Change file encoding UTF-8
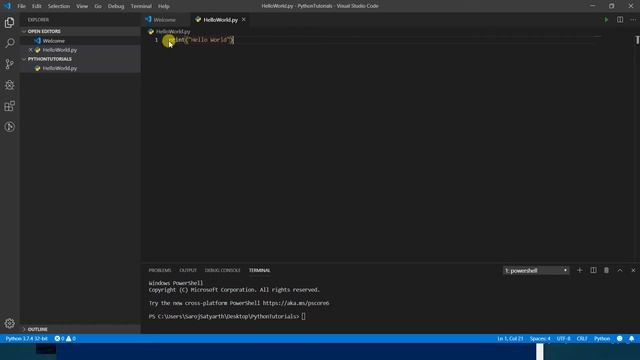This screenshot has width=640, height=360. coord(564,338)
